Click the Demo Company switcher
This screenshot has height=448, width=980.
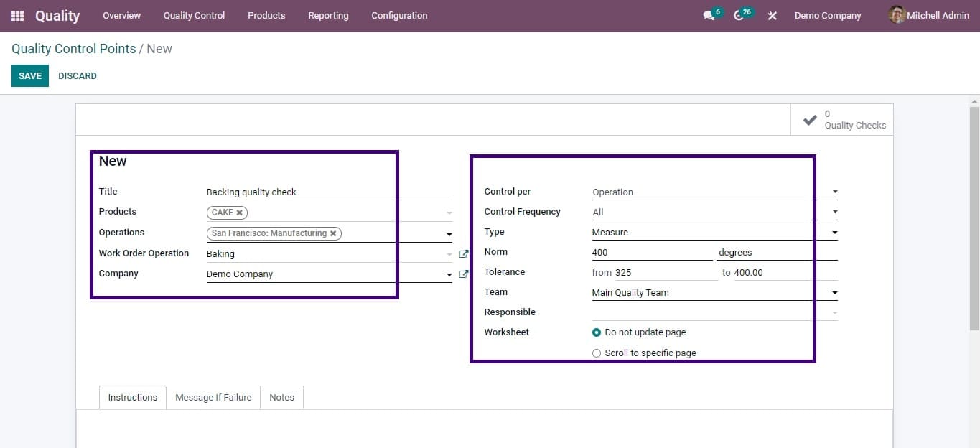827,15
